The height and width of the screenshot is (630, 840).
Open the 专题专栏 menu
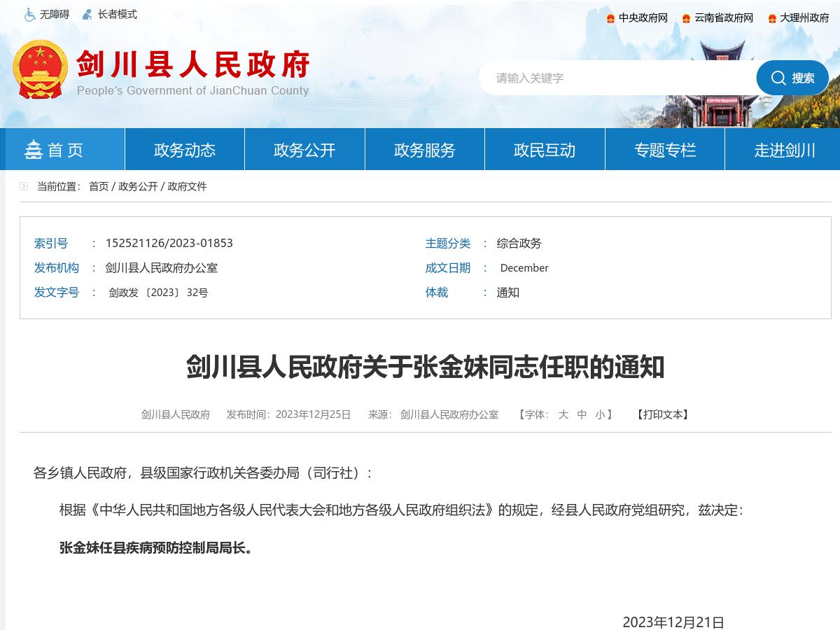665,149
